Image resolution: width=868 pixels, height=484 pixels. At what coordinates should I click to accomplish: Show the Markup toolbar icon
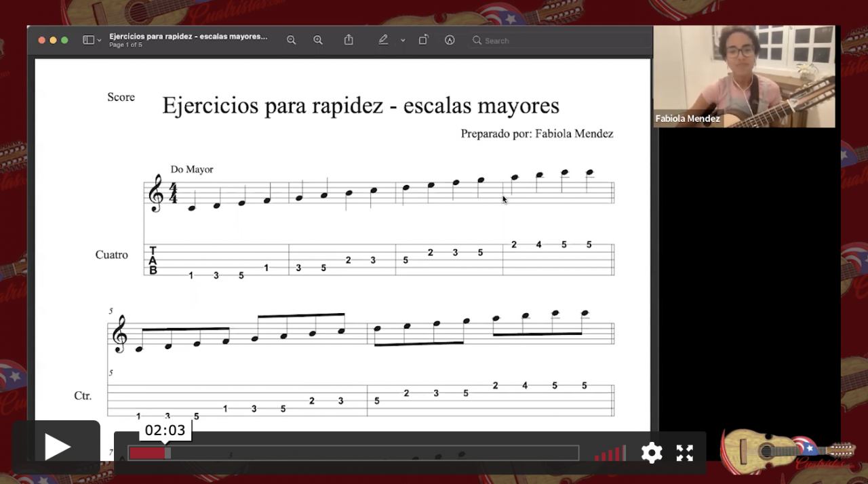coord(450,40)
